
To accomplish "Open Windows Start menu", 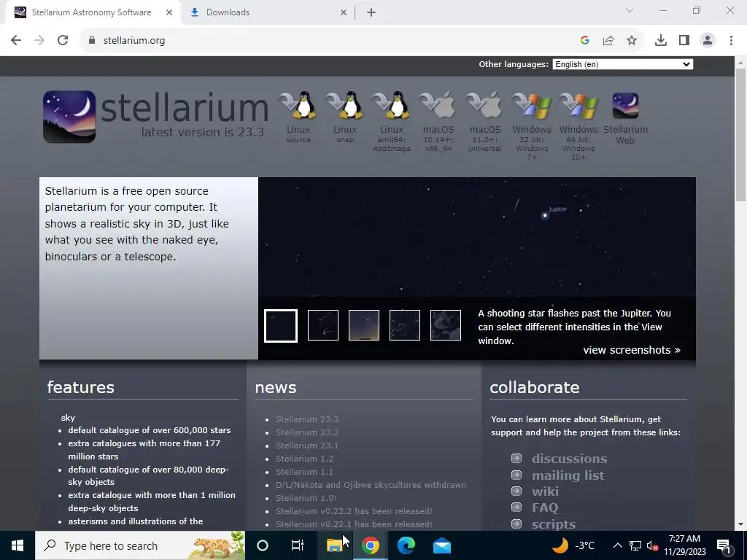I will pyautogui.click(x=18, y=545).
